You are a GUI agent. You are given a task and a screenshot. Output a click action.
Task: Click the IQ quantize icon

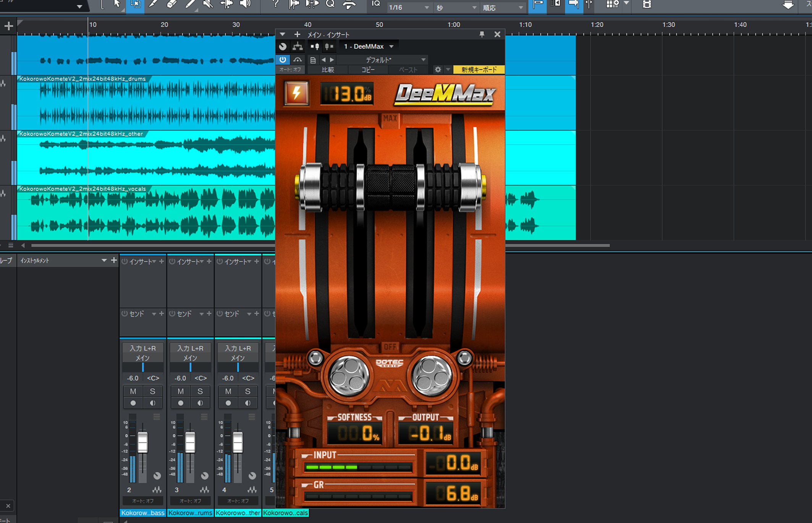[376, 4]
